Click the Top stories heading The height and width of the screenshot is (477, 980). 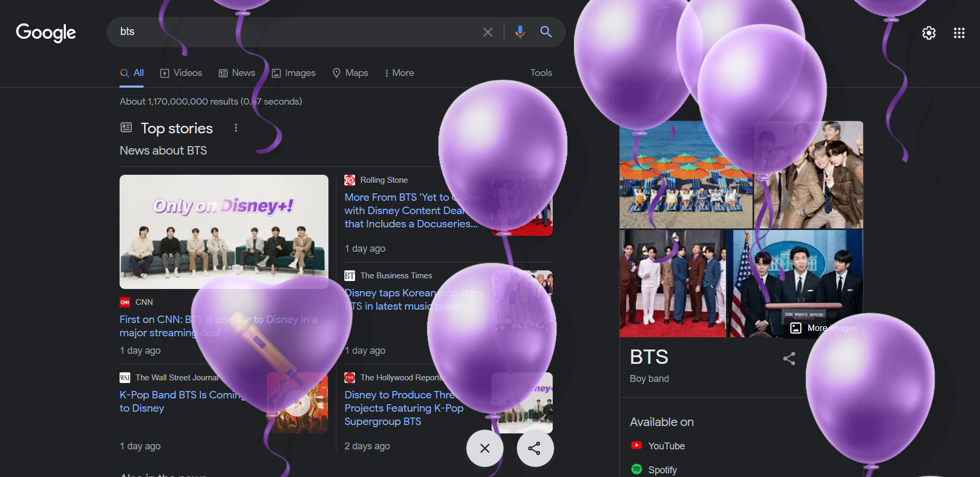click(x=176, y=128)
